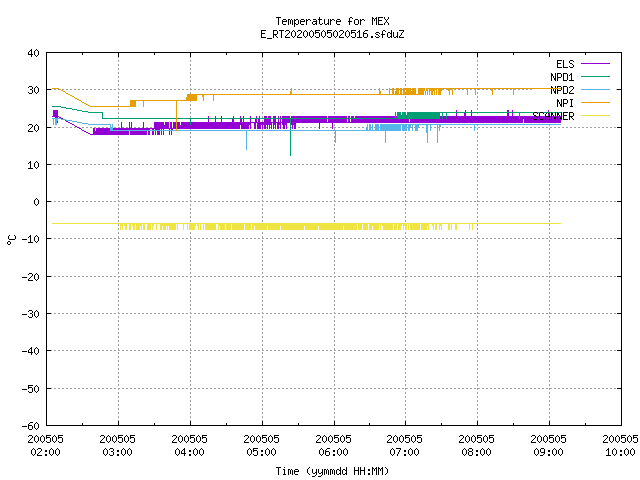Select the filename E_RT20200505020516.sfduZ subtitle
The width and height of the screenshot is (640, 480).
pos(332,34)
